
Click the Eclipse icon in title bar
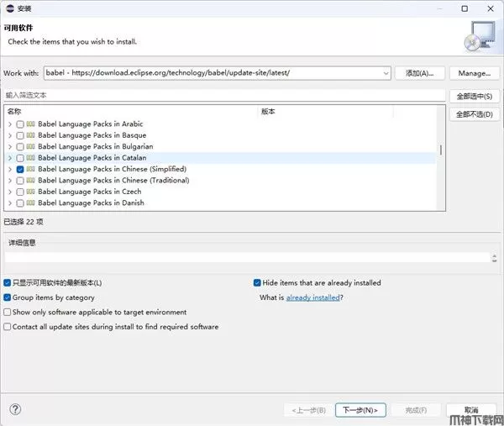tap(9, 8)
